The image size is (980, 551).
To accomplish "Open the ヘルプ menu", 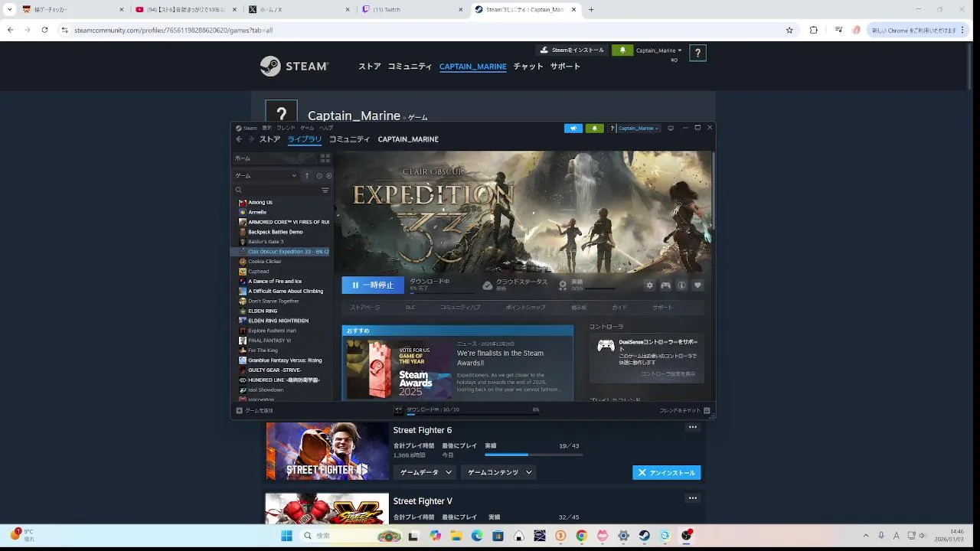I will click(x=326, y=128).
